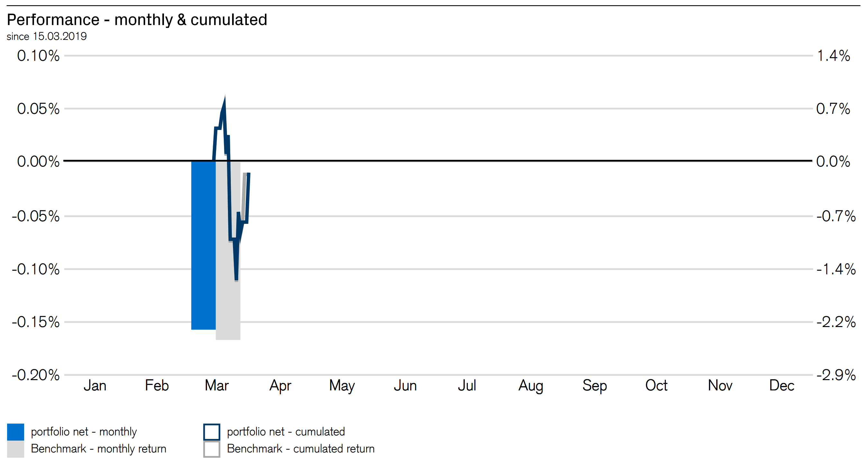The image size is (868, 465).
Task: Click the 'since 15.03.2019' subtitle
Action: [47, 36]
